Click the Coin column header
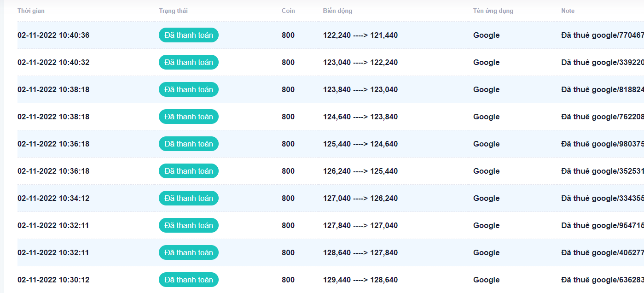The height and width of the screenshot is (293, 644). click(x=288, y=11)
